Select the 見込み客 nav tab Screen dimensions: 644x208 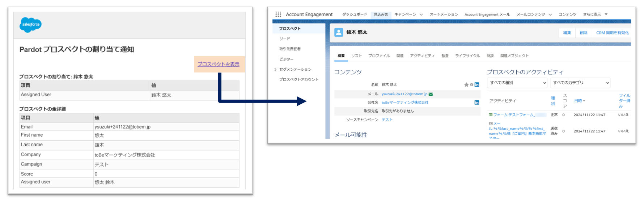pyautogui.click(x=381, y=14)
